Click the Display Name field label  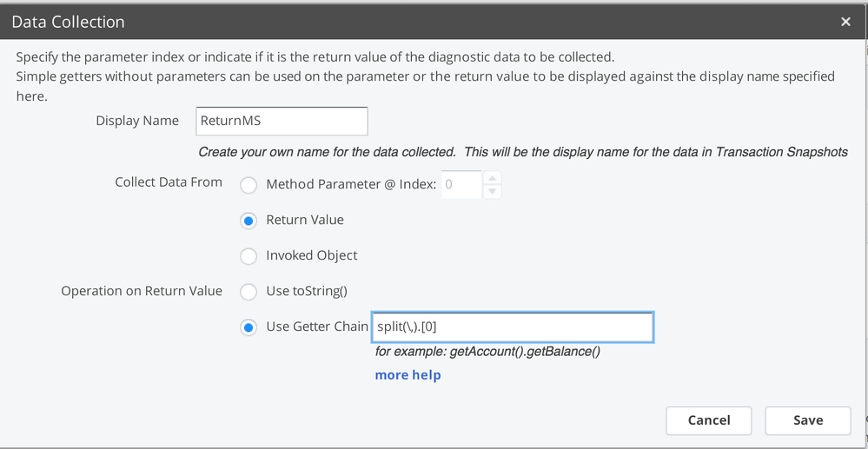137,121
